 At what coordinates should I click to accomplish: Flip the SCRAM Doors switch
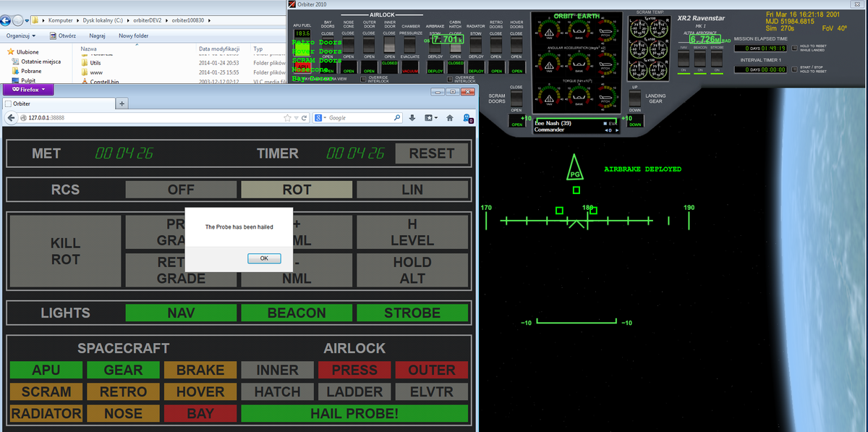coord(516,98)
